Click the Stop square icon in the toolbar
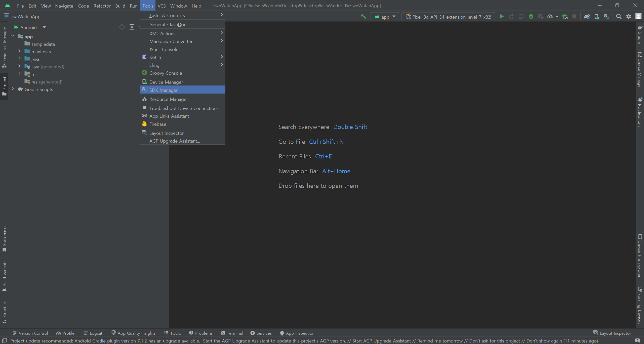Screen dimensions: 644x344 (574, 17)
